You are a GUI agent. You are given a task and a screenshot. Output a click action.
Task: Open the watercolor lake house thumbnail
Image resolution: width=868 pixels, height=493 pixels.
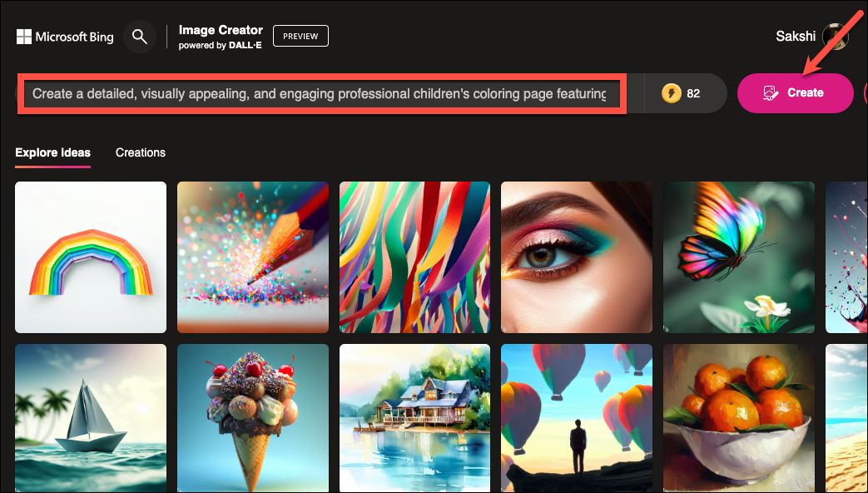[414, 418]
